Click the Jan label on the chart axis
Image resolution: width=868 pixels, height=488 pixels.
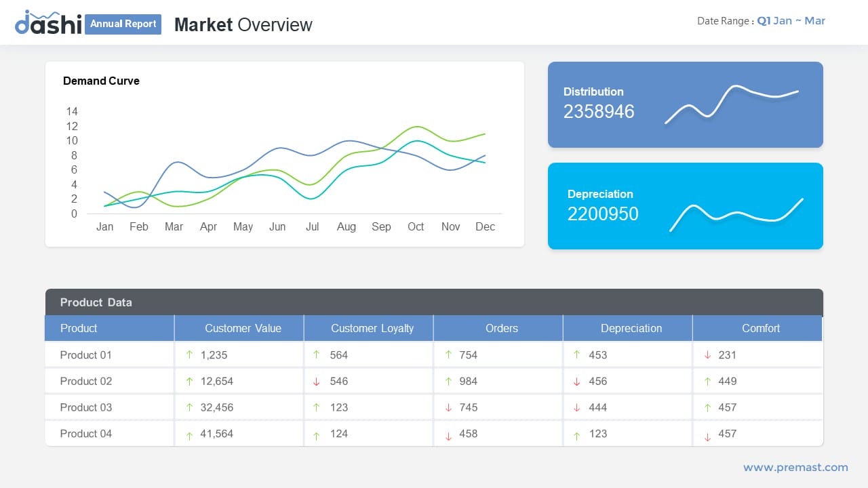(x=104, y=226)
